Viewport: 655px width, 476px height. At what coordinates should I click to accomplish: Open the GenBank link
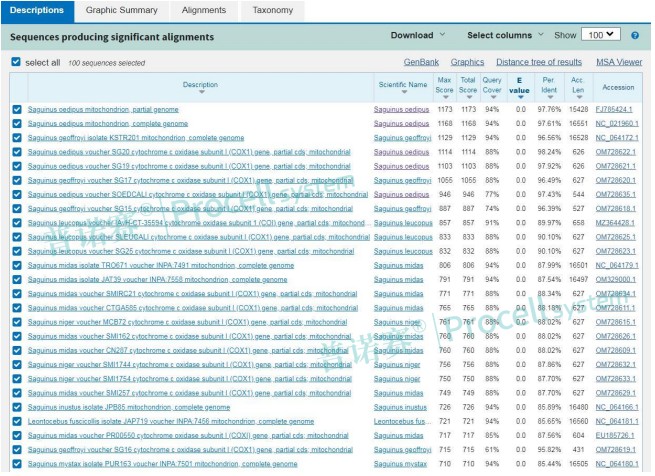point(421,62)
